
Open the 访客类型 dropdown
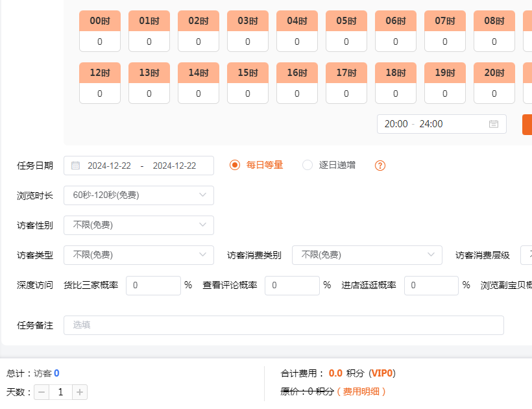pyautogui.click(x=138, y=255)
